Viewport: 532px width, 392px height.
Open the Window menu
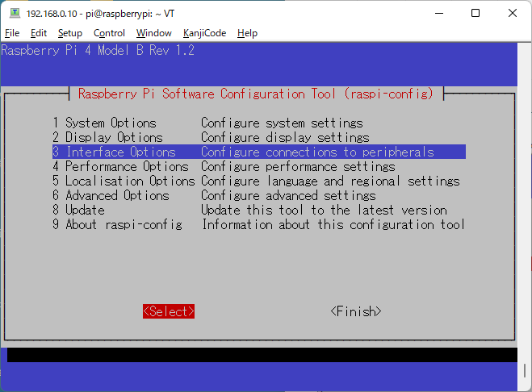click(x=153, y=33)
